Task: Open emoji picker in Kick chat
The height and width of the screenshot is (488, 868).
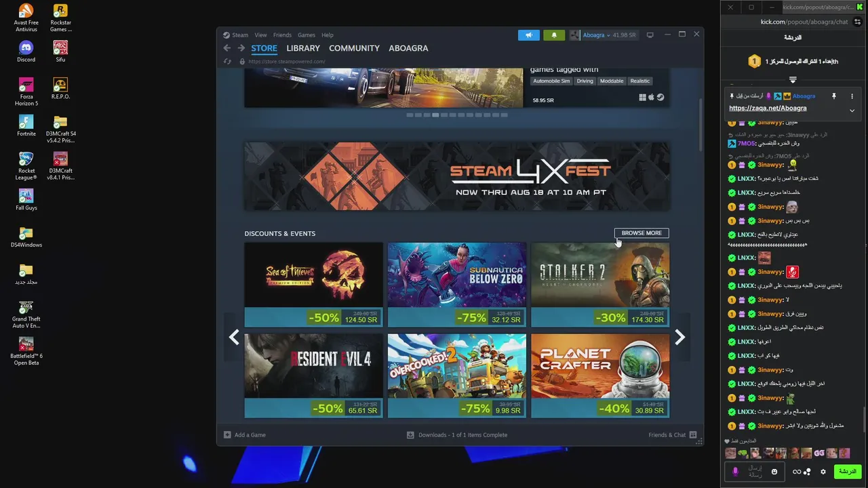Action: tap(774, 472)
